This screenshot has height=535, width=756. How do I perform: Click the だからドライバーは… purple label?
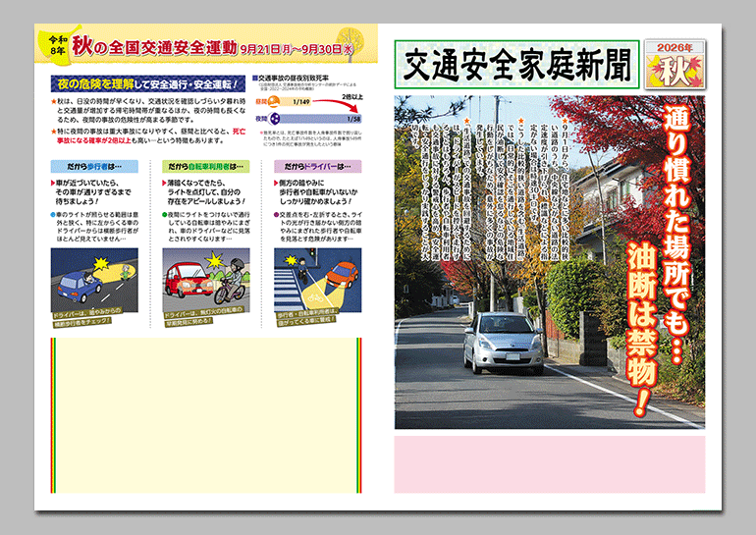318,166
